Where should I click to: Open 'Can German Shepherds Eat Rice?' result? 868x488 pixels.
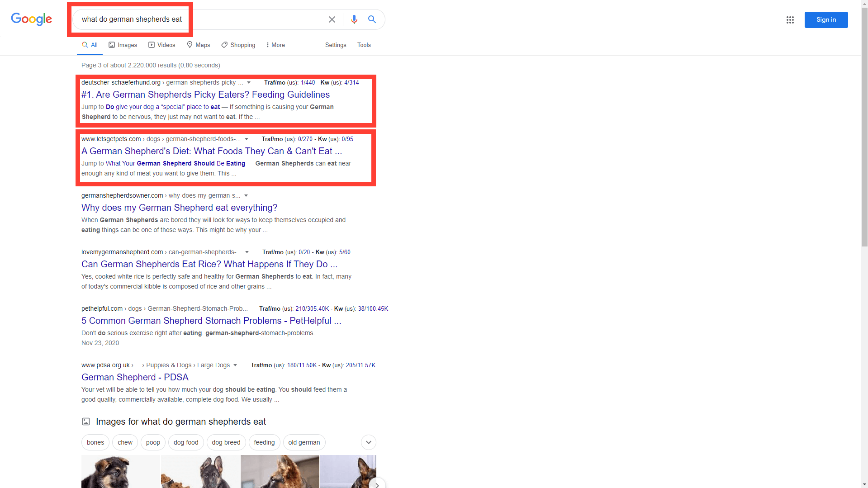[209, 264]
